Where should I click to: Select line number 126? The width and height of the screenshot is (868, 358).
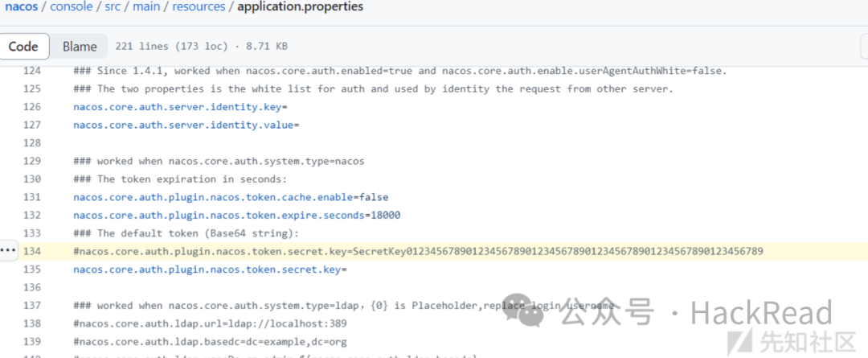(31, 107)
